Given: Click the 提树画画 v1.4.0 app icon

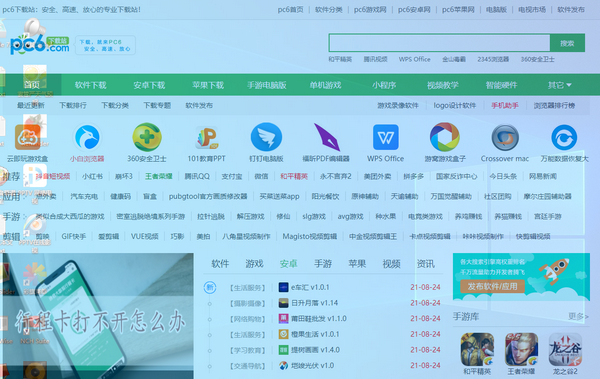Looking at the screenshot, I should coord(283,350).
